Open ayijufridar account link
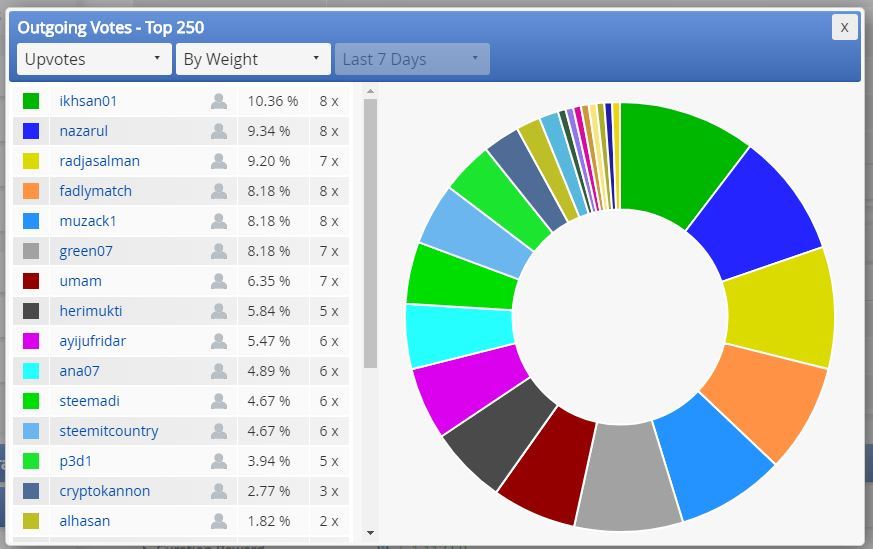This screenshot has height=549, width=873. (92, 341)
